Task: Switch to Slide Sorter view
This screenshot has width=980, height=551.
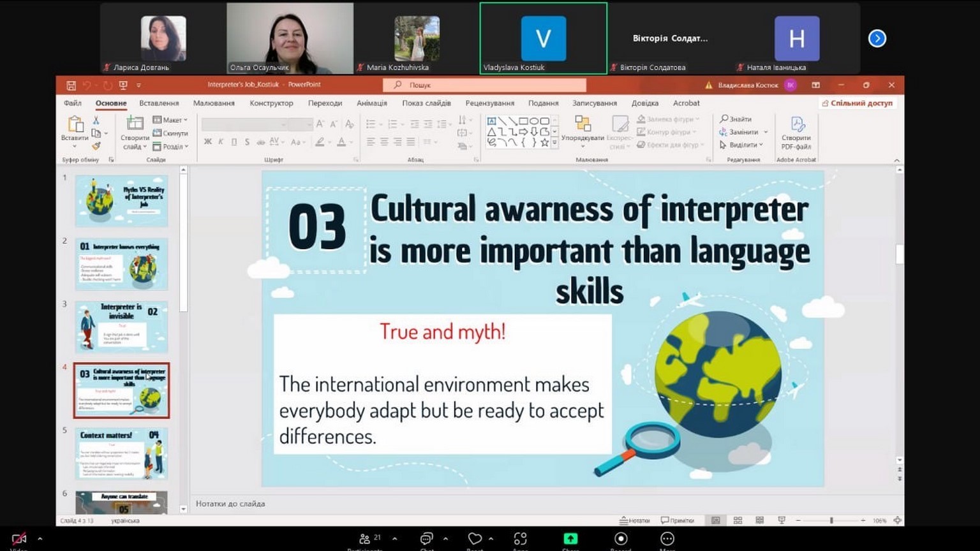Action: [738, 520]
